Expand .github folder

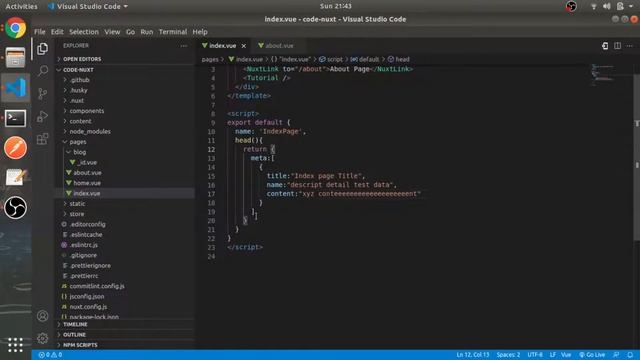(79, 80)
